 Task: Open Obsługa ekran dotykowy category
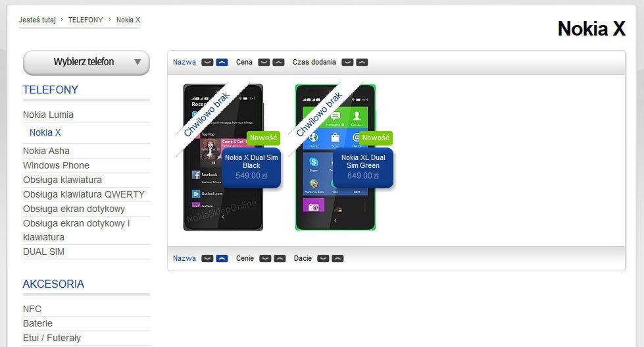point(74,209)
